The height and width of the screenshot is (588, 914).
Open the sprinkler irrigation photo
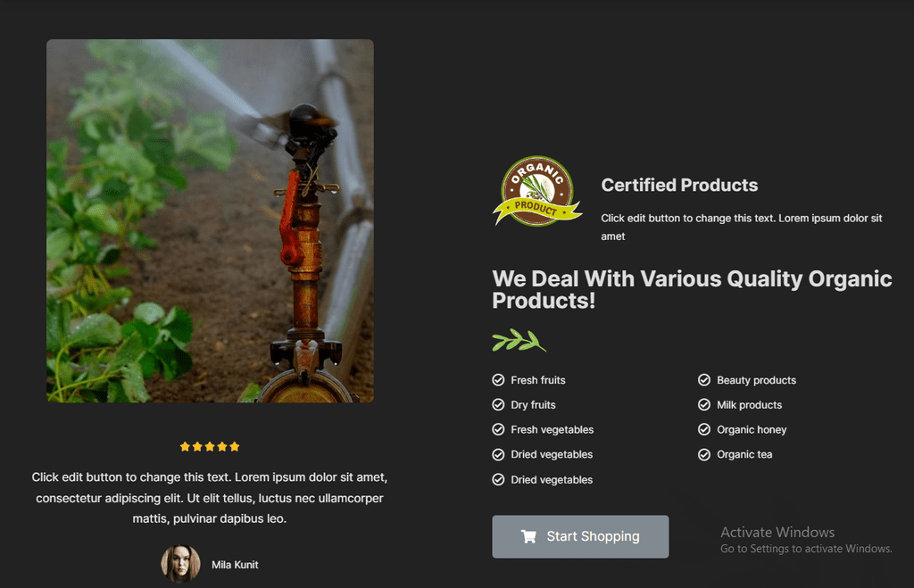210,221
